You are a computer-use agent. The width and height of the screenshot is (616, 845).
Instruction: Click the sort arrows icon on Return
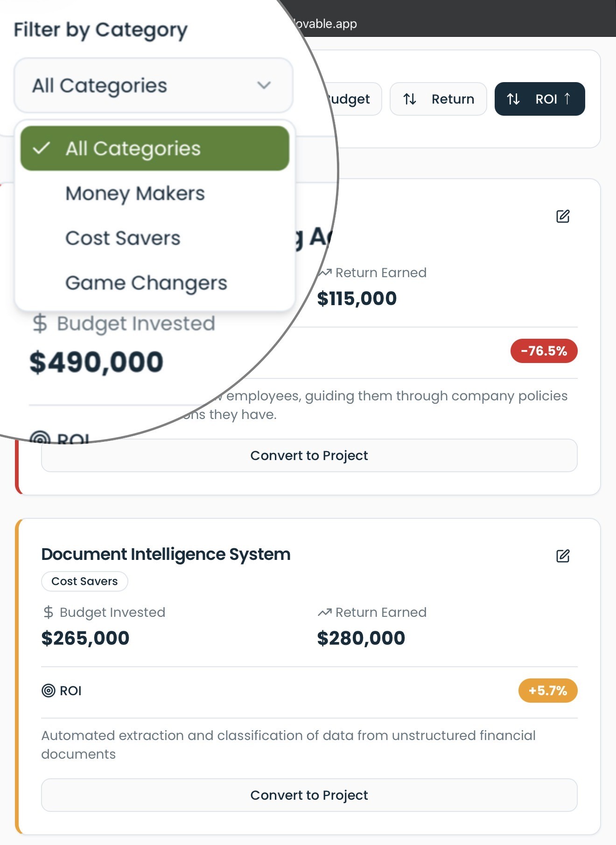coord(410,99)
